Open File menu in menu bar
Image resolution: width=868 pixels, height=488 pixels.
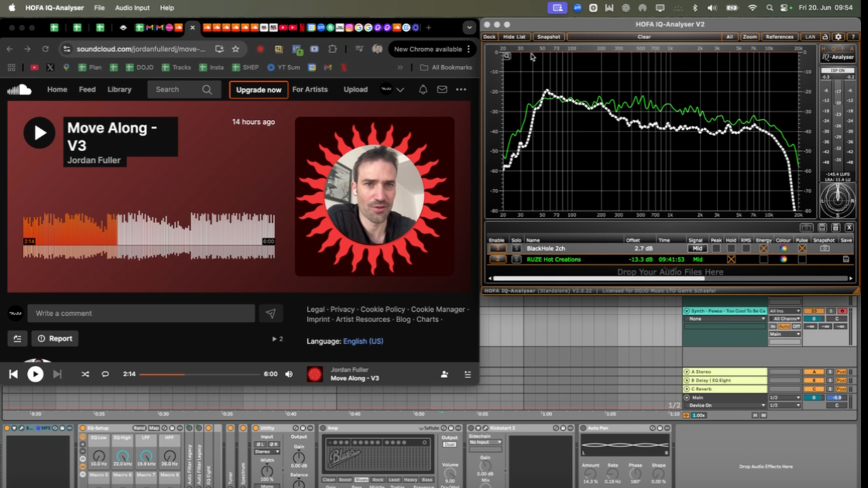(x=100, y=8)
